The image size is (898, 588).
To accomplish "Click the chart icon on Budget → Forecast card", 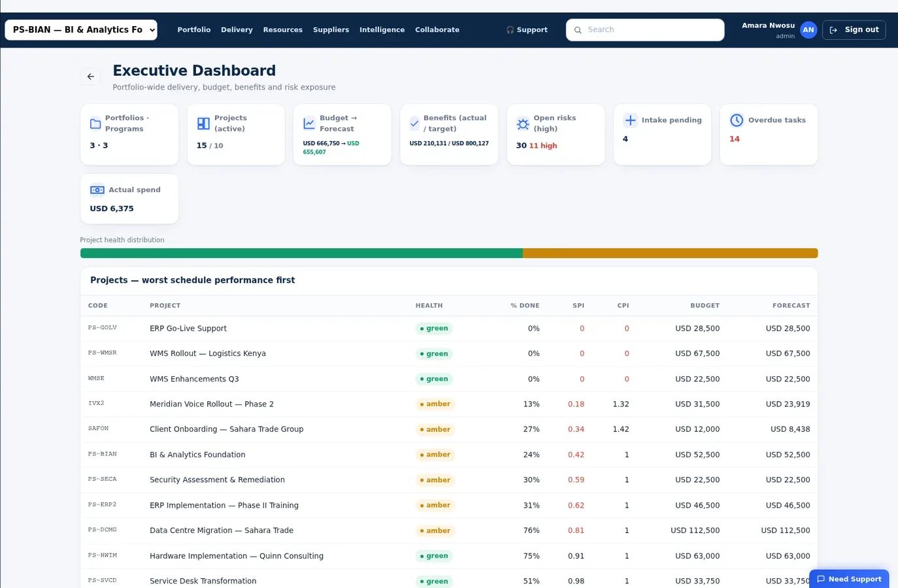I will (x=309, y=123).
